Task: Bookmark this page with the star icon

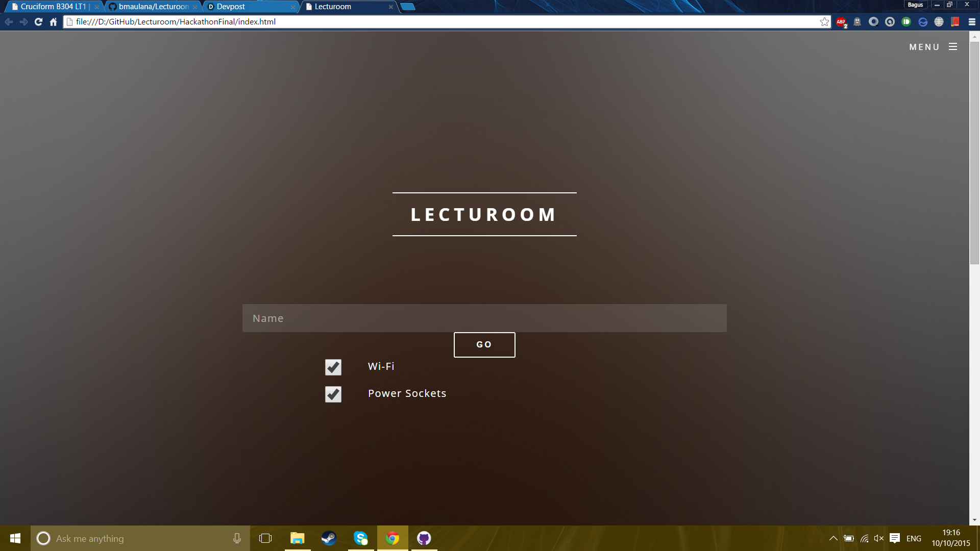Action: coord(824,22)
